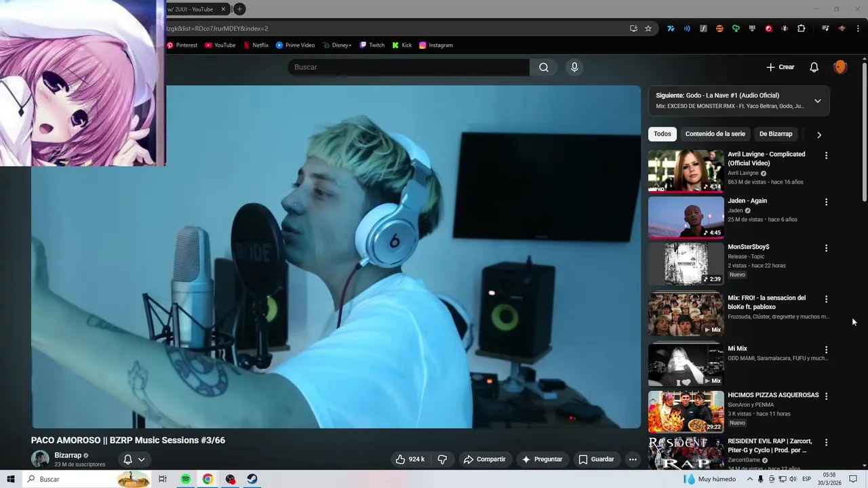Open options for HICIMOS PIZZAS ASQUEROSAS video
The height and width of the screenshot is (488, 868).
[826, 396]
